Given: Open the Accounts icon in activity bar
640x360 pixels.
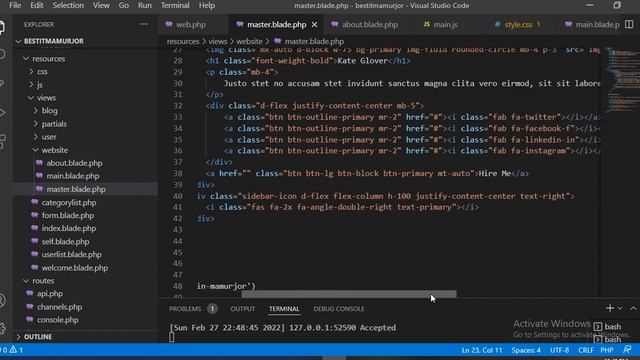Looking at the screenshot, I should [x=2, y=301].
